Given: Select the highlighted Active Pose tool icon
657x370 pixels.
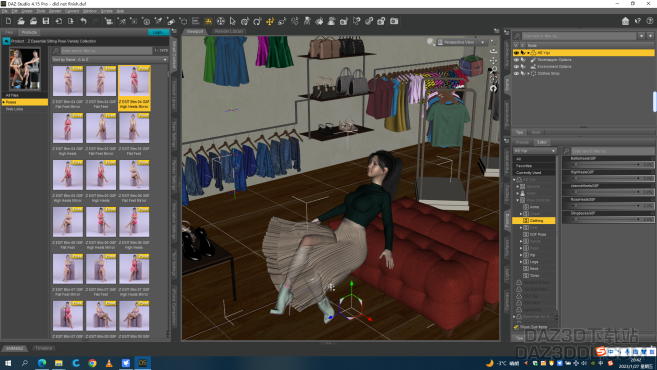Looking at the screenshot, I should point(208,21).
